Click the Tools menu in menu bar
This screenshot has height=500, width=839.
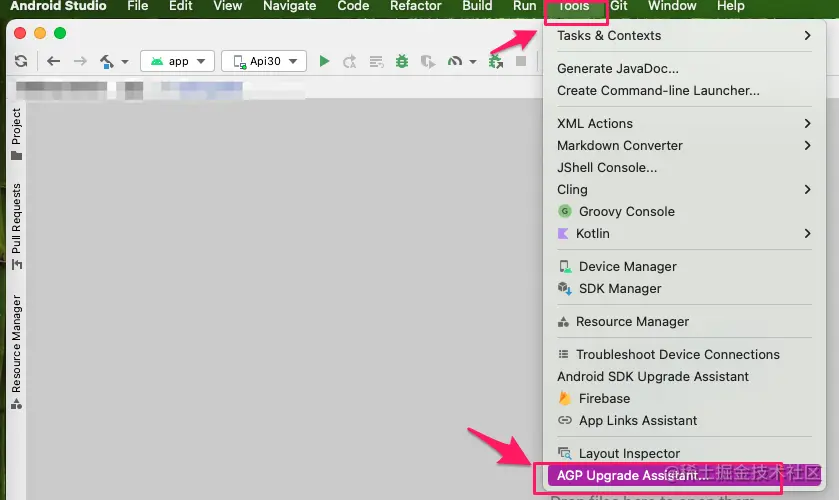click(x=574, y=6)
